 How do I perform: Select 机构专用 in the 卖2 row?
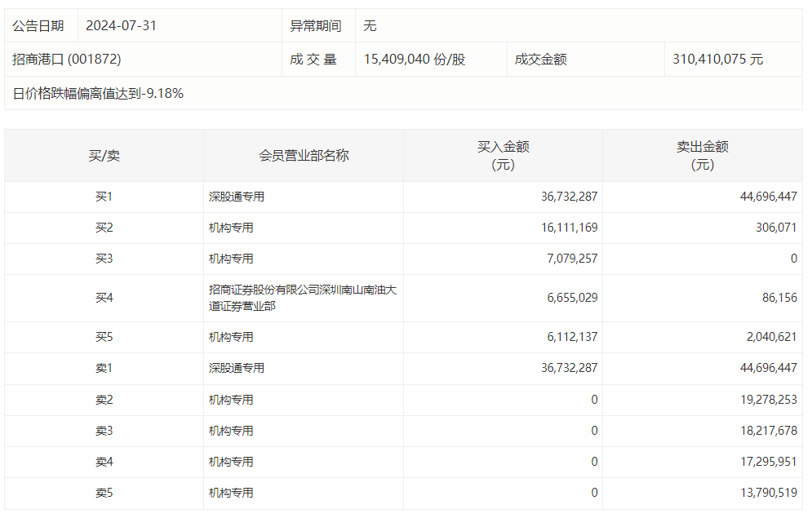pyautogui.click(x=231, y=400)
